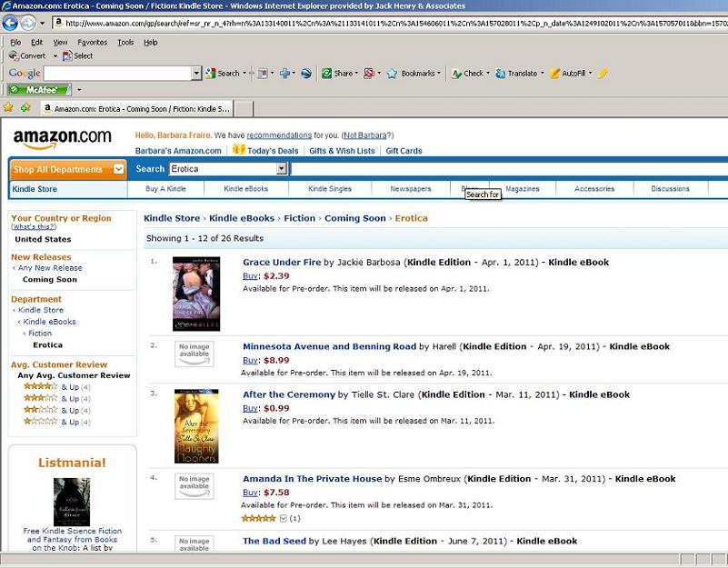Click the blue plus toolbar icon
The image size is (728, 568).
[x=284, y=74]
